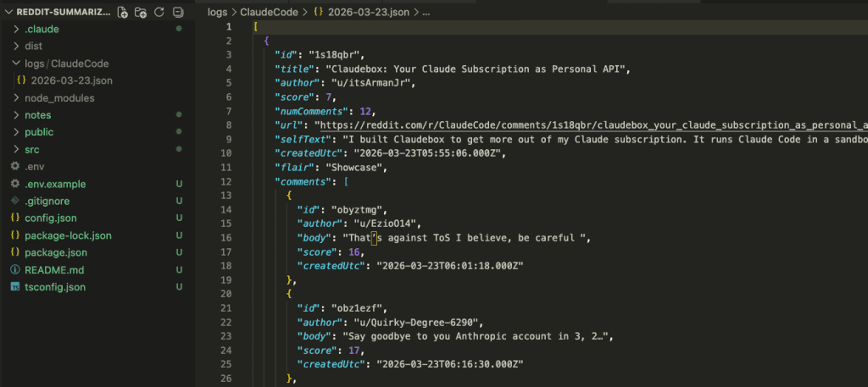This screenshot has height=387, width=868.
Task: Click the 'logs' breadcrumb segment
Action: (218, 12)
